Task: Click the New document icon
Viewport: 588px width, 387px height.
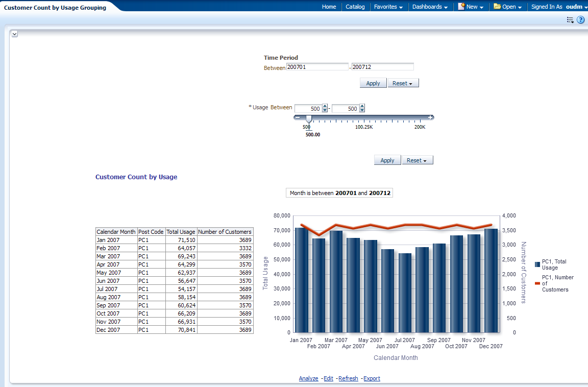Action: [461, 6]
